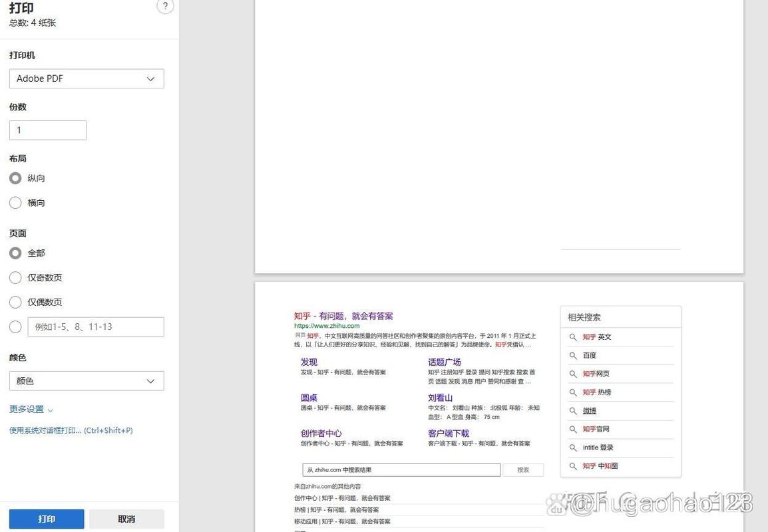768x532 pixels.
Task: Click the blue 打印 button
Action: pyautogui.click(x=46, y=519)
